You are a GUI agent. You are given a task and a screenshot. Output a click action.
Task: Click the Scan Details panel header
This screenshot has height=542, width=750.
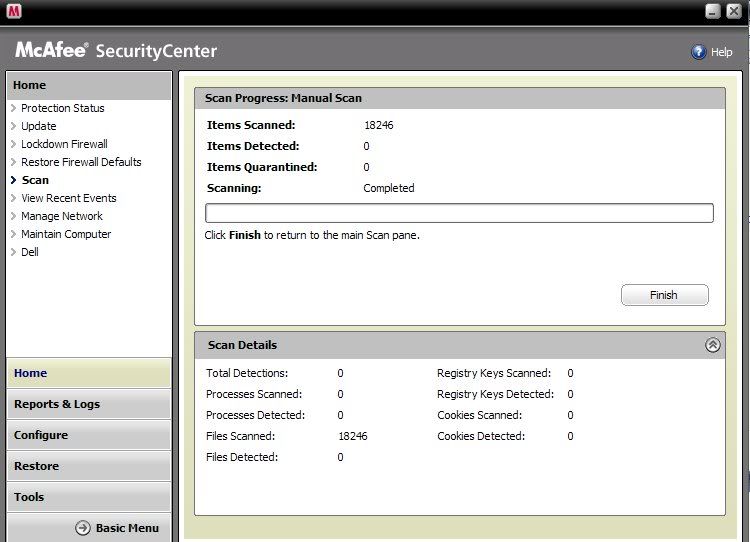(460, 345)
